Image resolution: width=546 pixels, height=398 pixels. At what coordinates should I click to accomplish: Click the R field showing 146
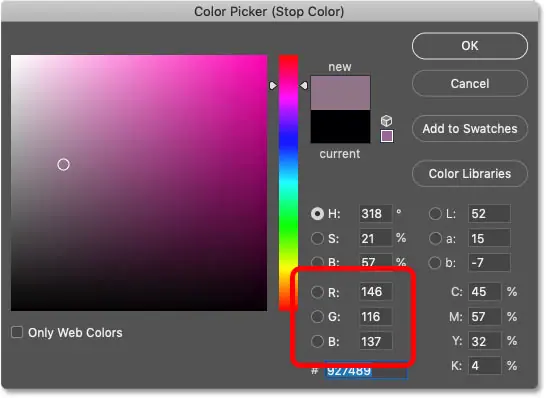[x=376, y=292]
